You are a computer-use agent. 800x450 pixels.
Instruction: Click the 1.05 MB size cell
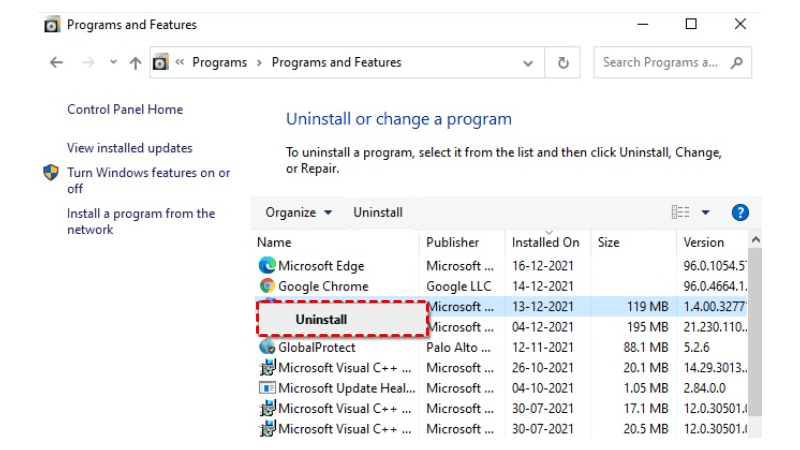click(645, 388)
